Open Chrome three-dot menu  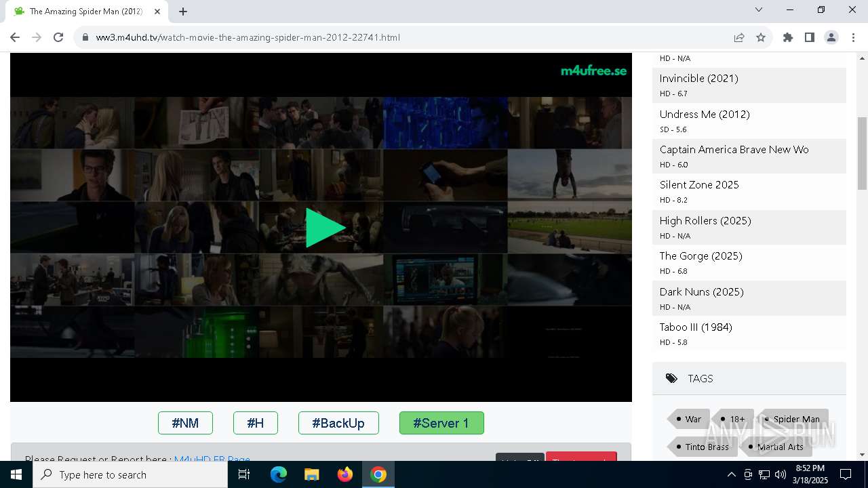(853, 37)
